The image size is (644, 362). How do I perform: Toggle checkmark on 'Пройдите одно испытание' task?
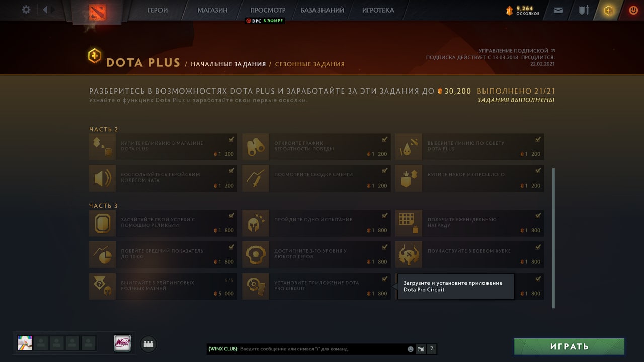[385, 216]
